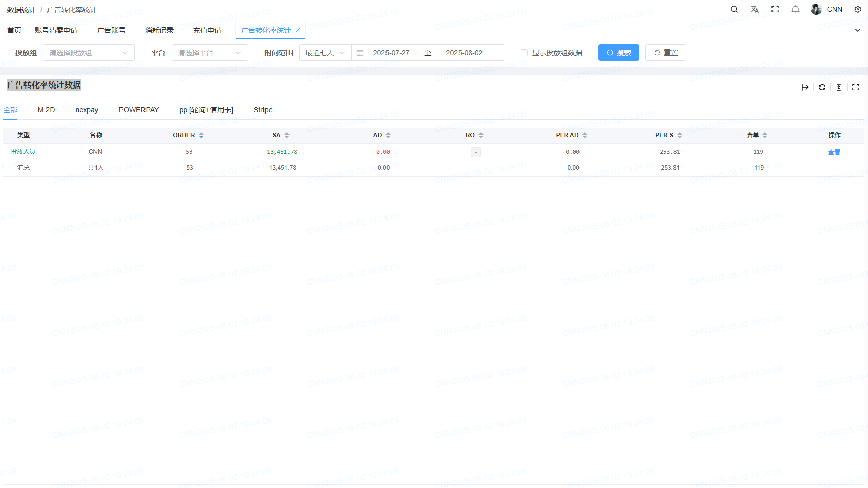Open the 广告账号 page tab
This screenshot has height=488, width=868.
[x=111, y=30]
